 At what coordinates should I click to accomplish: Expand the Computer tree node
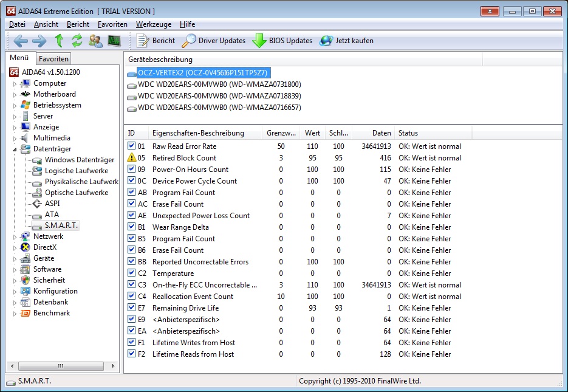(15, 84)
